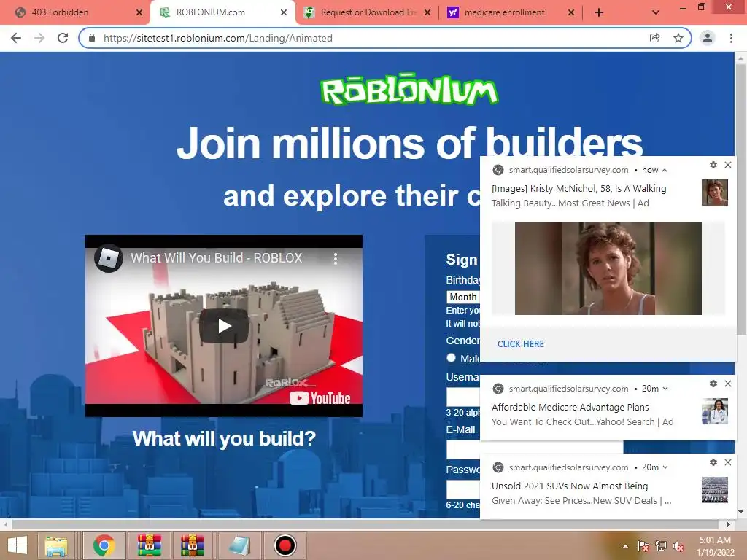Screen dimensions: 747x560
Task: Open the taskbar clock 5:01 AM
Action: pyautogui.click(x=715, y=546)
